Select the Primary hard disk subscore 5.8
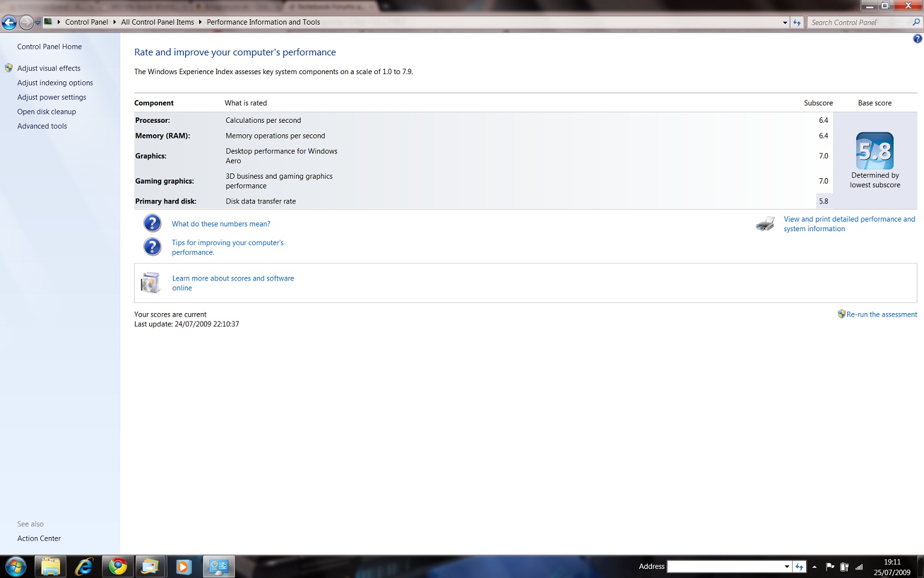Screen dimensions: 924x578 point(824,201)
